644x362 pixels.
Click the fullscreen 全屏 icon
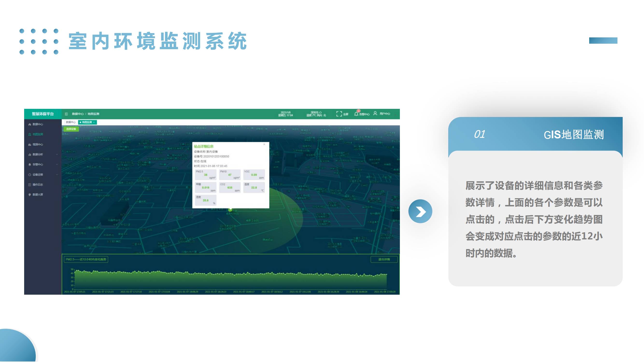(339, 114)
